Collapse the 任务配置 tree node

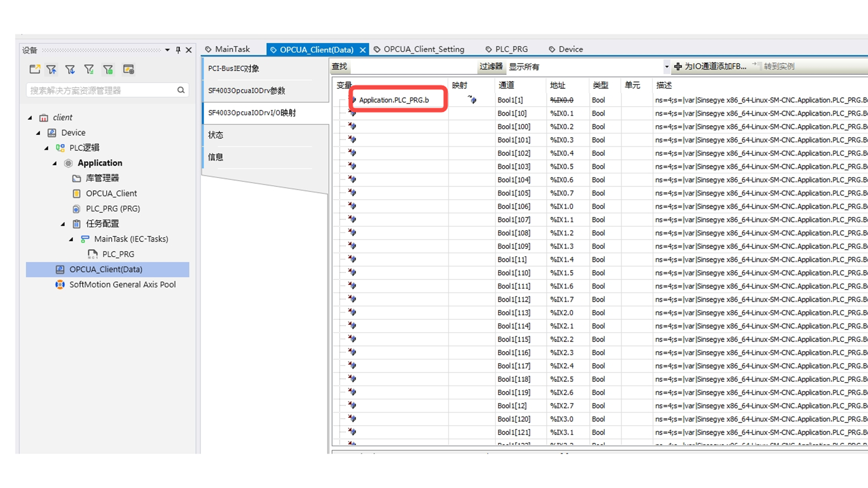point(63,224)
